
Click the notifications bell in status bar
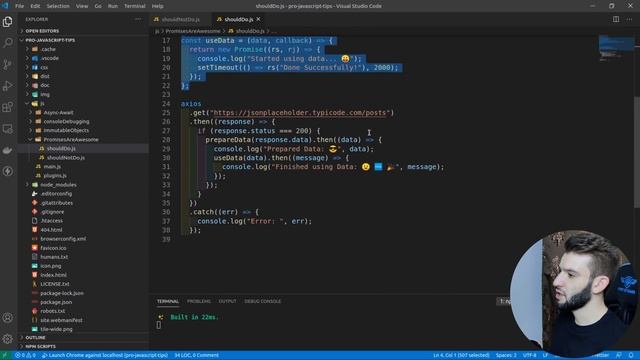point(631,355)
